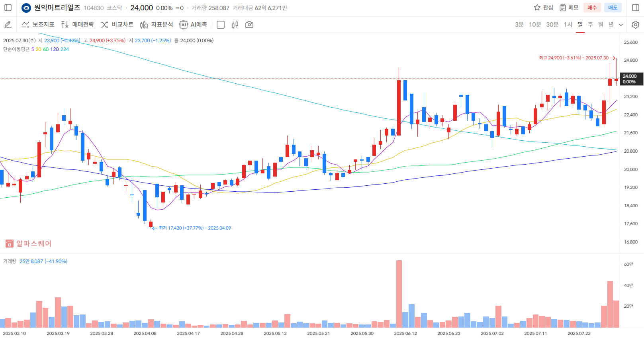This screenshot has height=338, width=644.
Task: Capture chart with camera icon
Action: 249,25
